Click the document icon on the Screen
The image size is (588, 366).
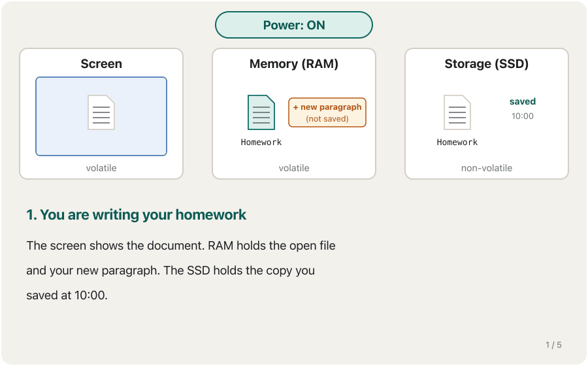pyautogui.click(x=101, y=112)
